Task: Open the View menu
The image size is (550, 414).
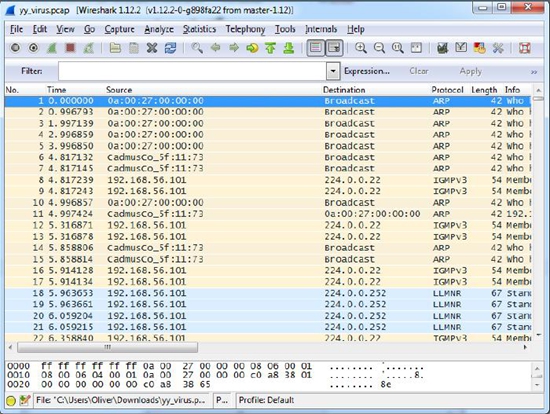Action: click(66, 29)
